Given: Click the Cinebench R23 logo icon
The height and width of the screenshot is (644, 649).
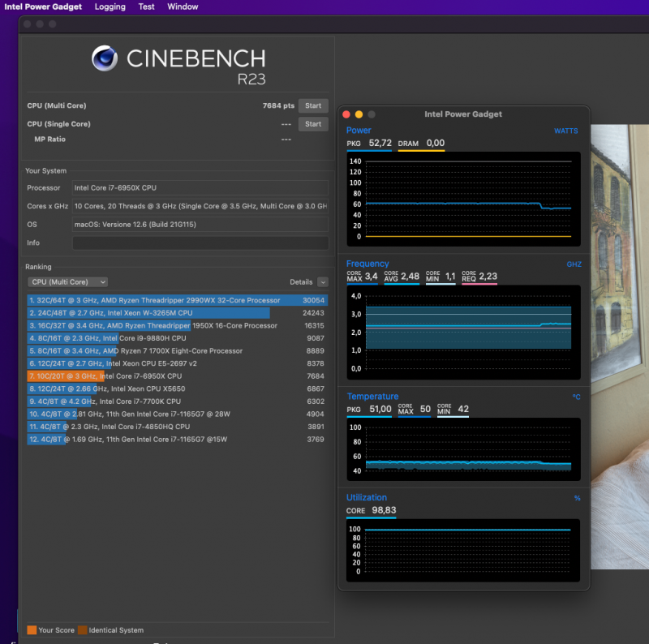Looking at the screenshot, I should 105,58.
